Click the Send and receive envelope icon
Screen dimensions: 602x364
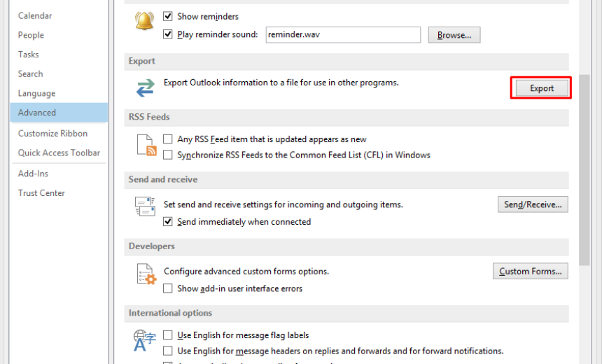(145, 206)
